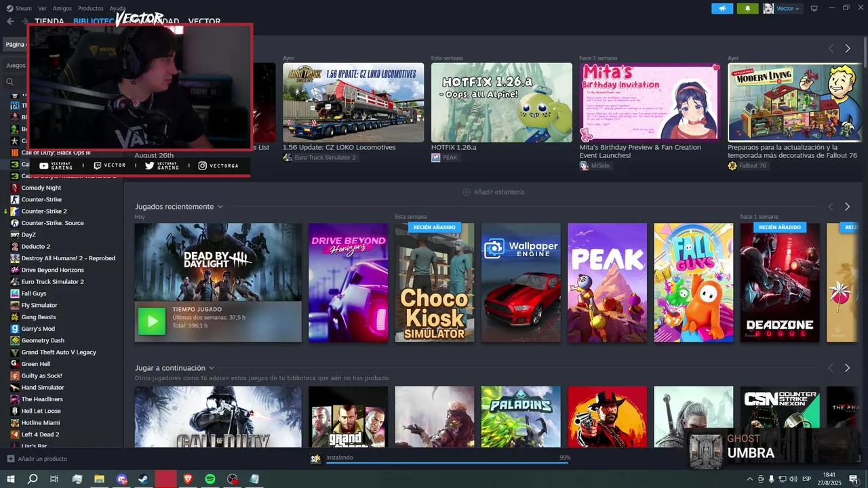Open File Explorer from the taskbar
This screenshot has height=488, width=868.
click(x=99, y=479)
